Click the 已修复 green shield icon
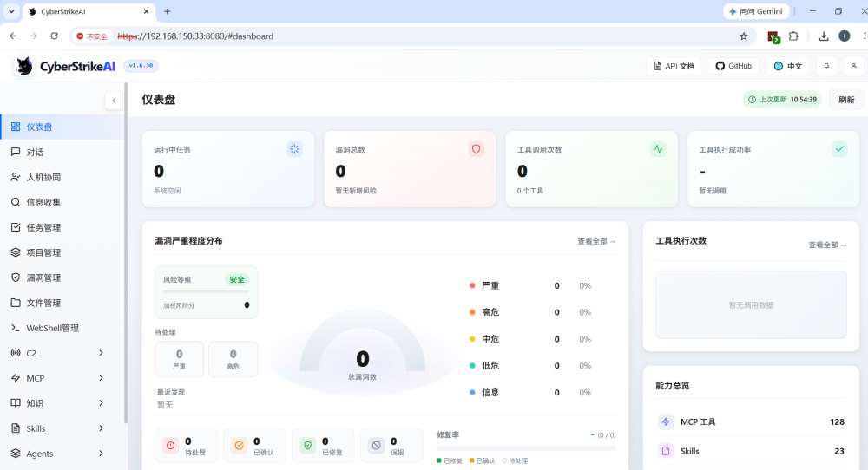Viewport: 868px width, 470px height. pos(308,445)
